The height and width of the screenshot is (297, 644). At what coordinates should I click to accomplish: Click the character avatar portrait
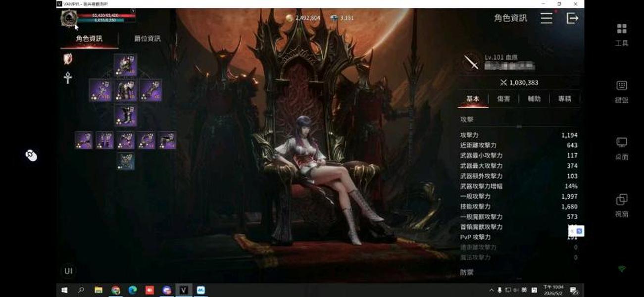coord(69,18)
